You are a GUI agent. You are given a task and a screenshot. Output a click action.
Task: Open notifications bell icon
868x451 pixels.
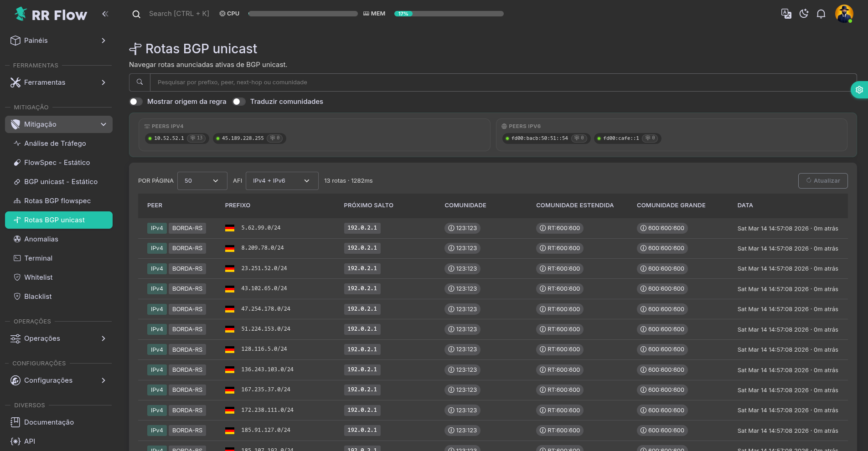tap(821, 14)
